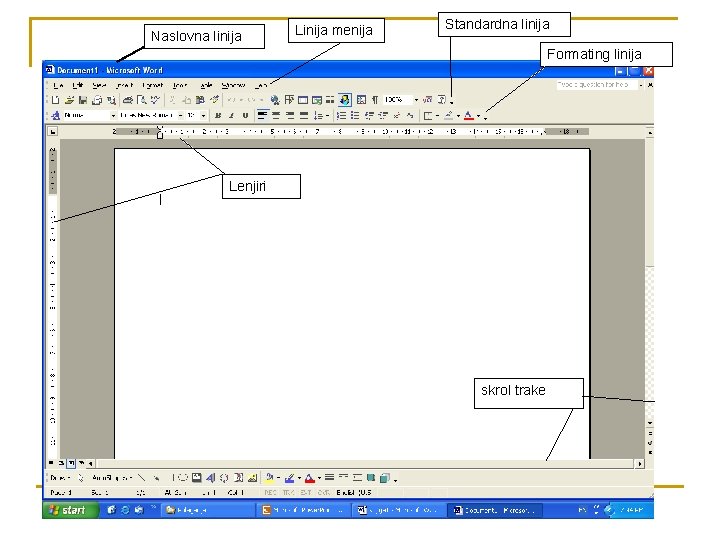Open the folder window in the taskbar
This screenshot has height=540, width=720.
(208, 510)
